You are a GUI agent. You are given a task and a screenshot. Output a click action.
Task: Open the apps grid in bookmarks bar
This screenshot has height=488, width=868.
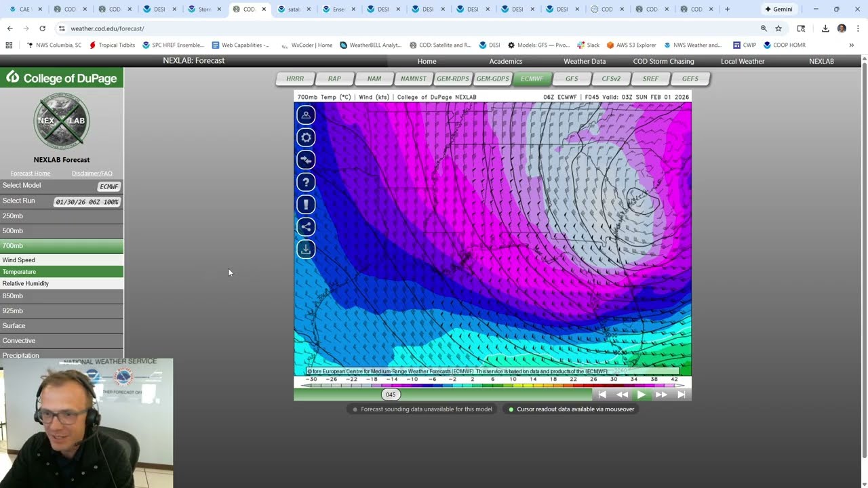(x=9, y=45)
